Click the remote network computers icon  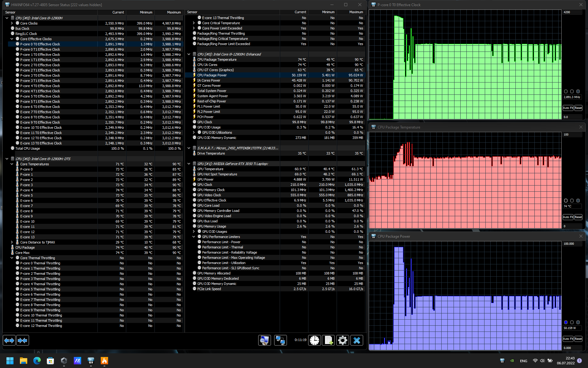click(x=280, y=340)
